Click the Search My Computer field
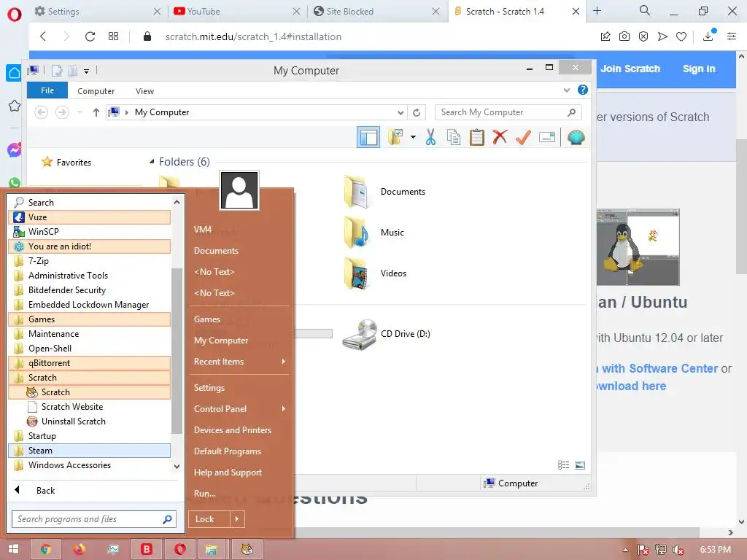The width and height of the screenshot is (747, 560). click(508, 112)
